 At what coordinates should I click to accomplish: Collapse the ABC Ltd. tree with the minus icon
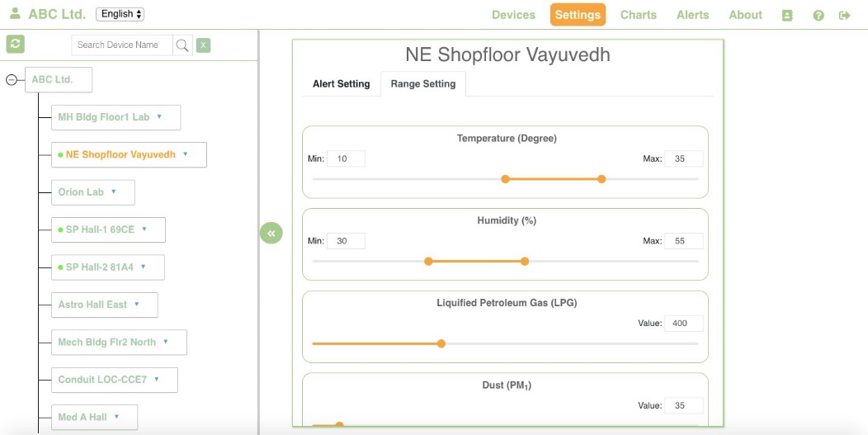[11, 80]
